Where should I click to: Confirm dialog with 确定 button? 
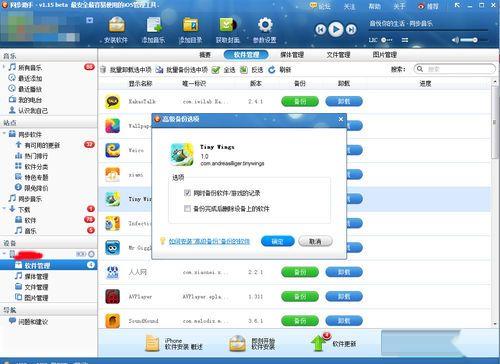tap(278, 241)
